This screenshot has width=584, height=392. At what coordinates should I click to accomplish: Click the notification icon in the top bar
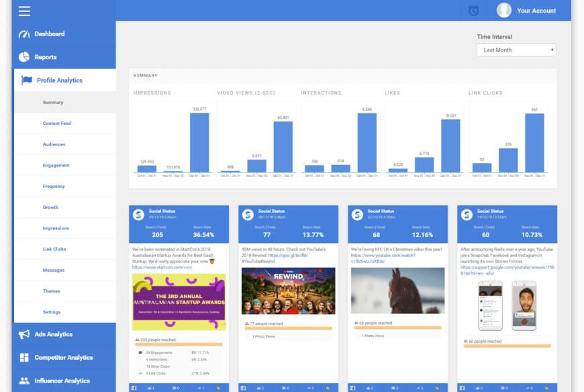click(473, 10)
